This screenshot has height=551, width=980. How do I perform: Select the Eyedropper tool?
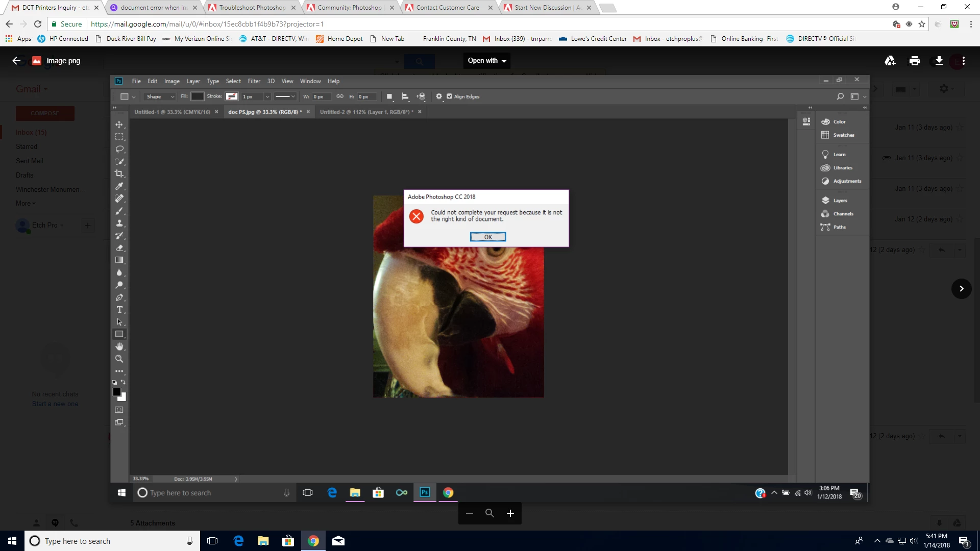pos(119,186)
